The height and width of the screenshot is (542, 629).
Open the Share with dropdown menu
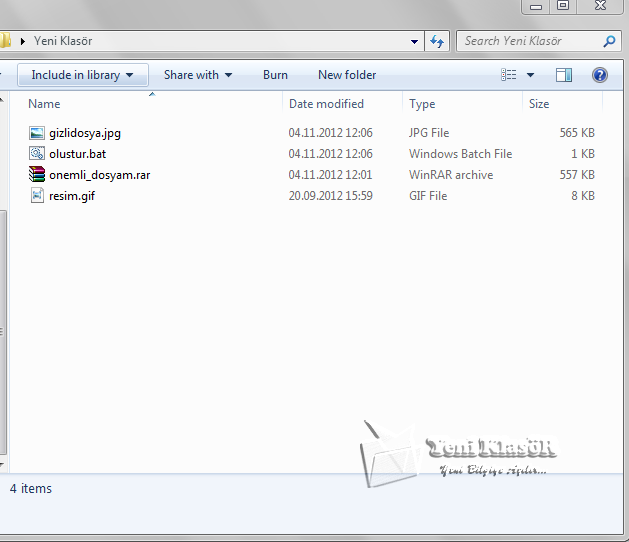pos(198,75)
